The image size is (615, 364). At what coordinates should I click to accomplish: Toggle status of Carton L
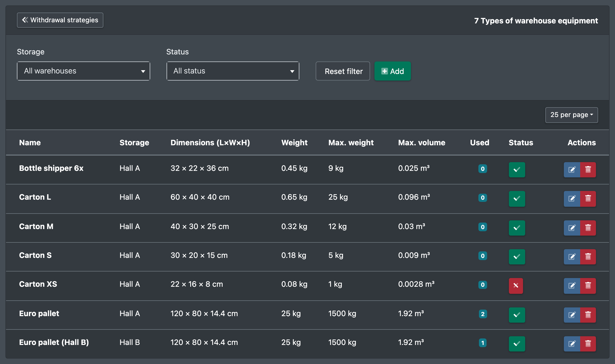click(517, 199)
